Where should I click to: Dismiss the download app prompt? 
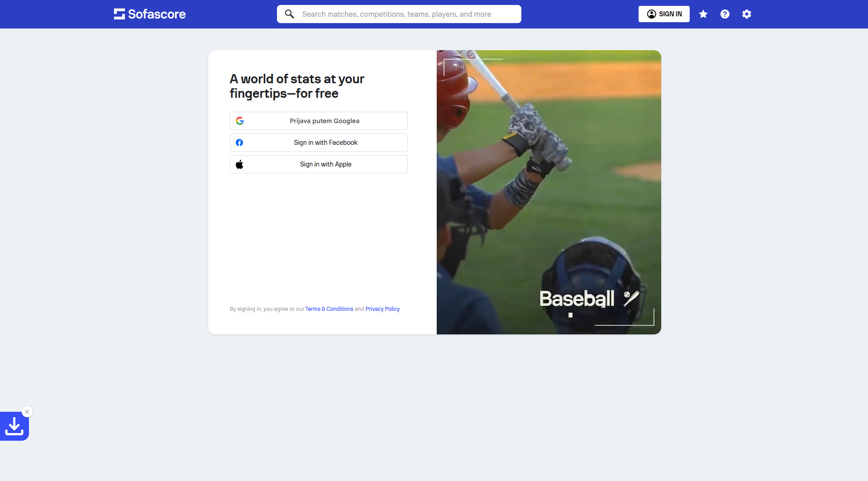click(x=27, y=412)
